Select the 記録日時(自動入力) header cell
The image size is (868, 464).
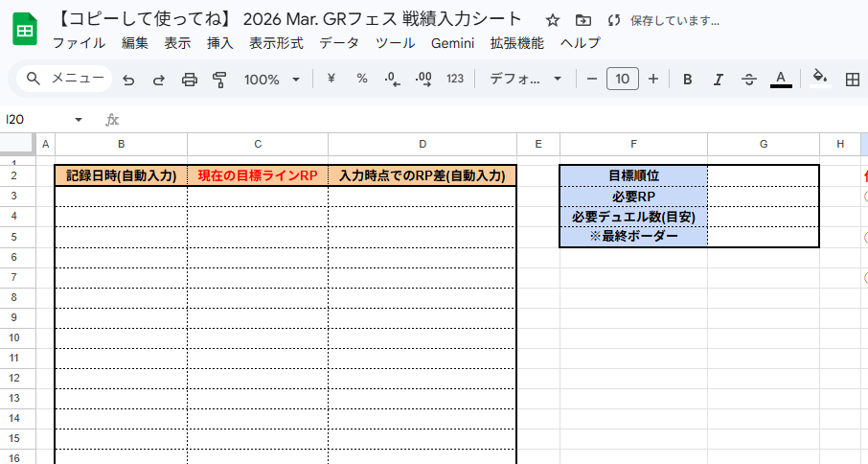tap(122, 175)
